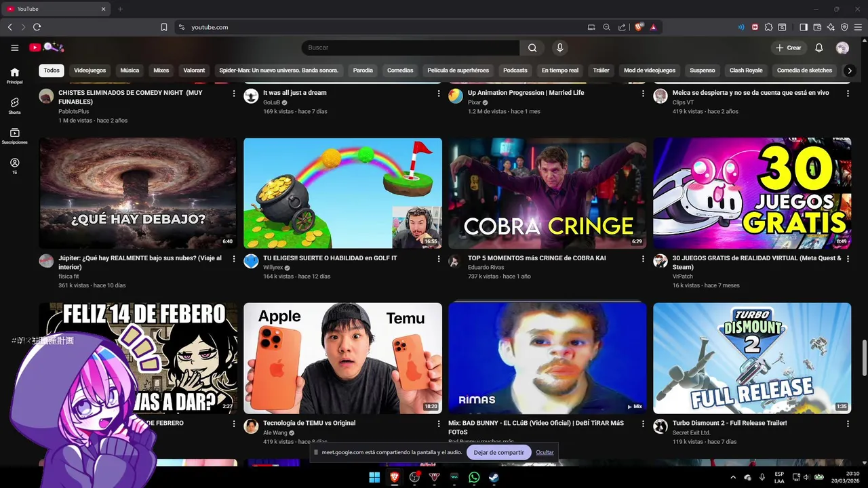Click the Ocultar link
This screenshot has width=868, height=488.
pos(545,452)
